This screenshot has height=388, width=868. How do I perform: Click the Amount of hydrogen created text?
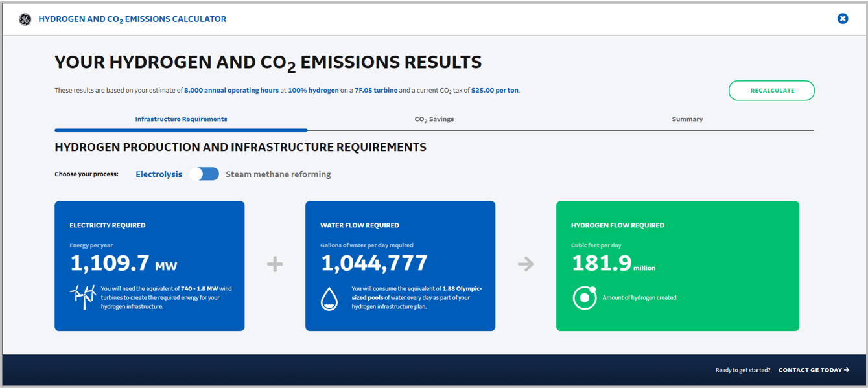pos(639,298)
